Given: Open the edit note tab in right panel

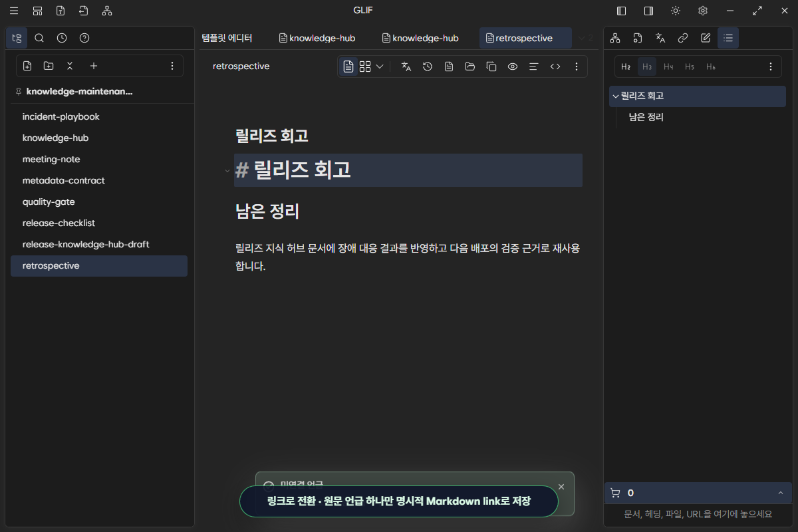Looking at the screenshot, I should 706,38.
